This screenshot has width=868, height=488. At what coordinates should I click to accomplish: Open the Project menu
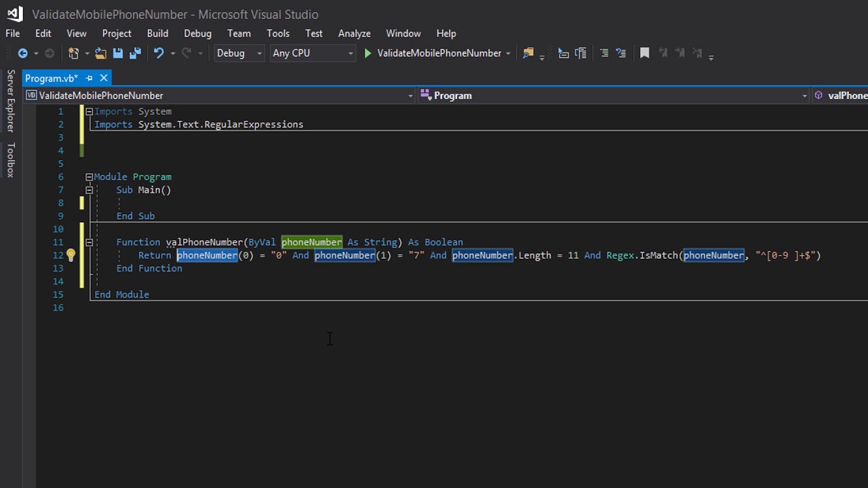pos(117,33)
